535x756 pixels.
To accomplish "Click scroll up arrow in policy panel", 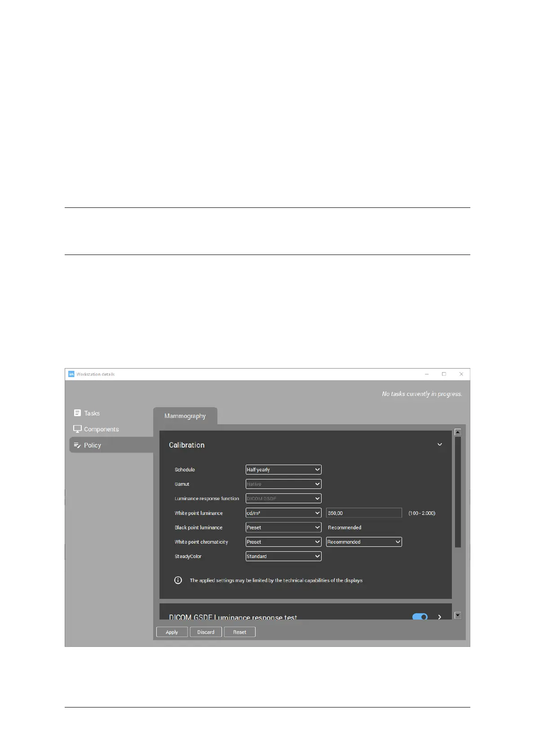I will pos(458,432).
